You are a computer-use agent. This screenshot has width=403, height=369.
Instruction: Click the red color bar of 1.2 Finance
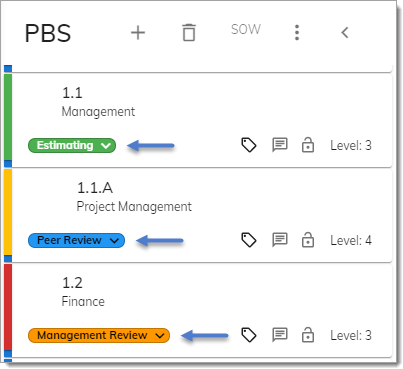[8, 307]
